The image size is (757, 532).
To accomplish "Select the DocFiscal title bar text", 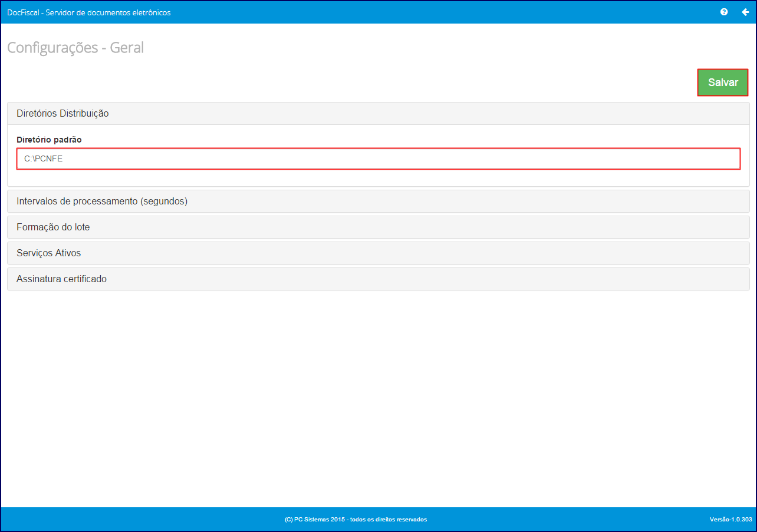I will point(89,12).
